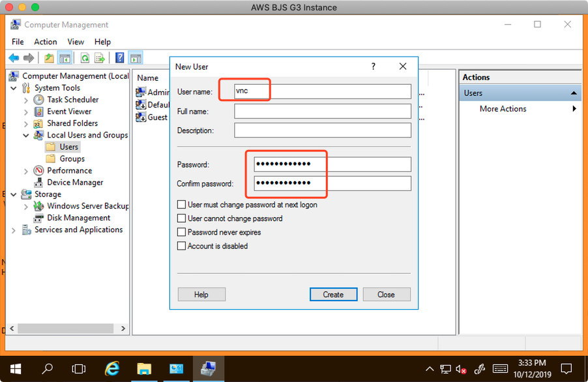Collapse the Local Users and Groups node
This screenshot has height=382, width=588.
pyautogui.click(x=26, y=136)
